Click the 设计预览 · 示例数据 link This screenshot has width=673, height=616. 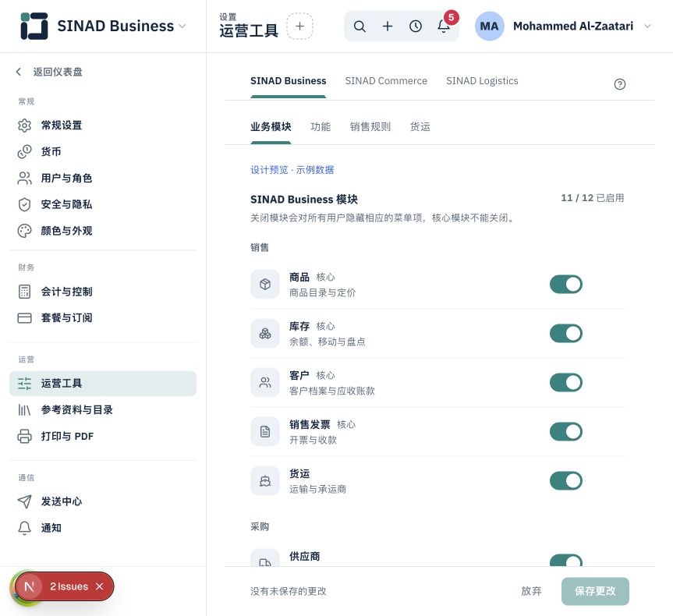(x=292, y=170)
